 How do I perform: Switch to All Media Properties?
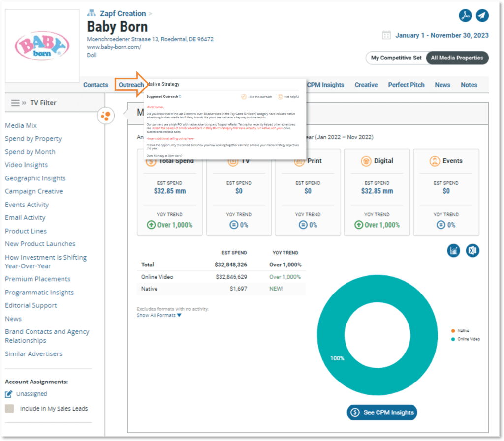(457, 58)
